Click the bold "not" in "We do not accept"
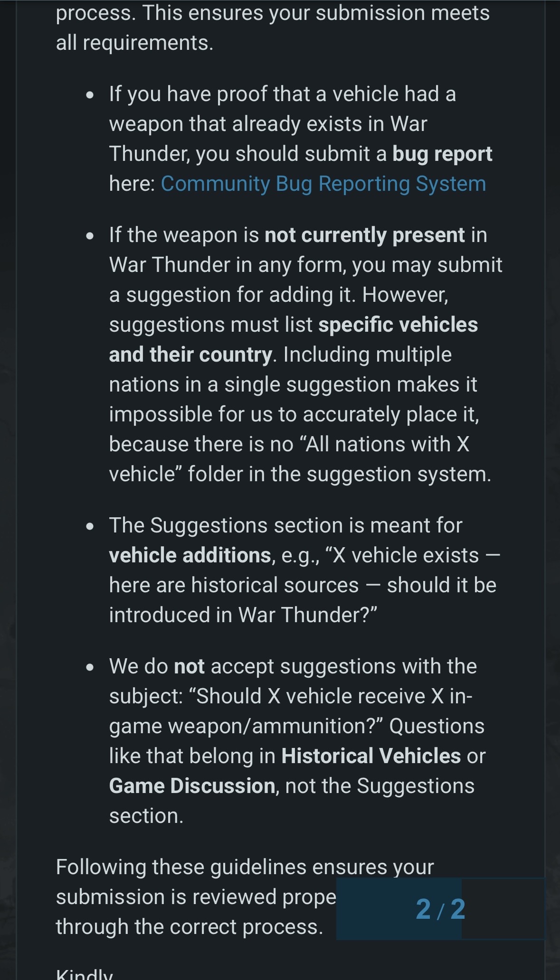The image size is (560, 980). (x=189, y=666)
